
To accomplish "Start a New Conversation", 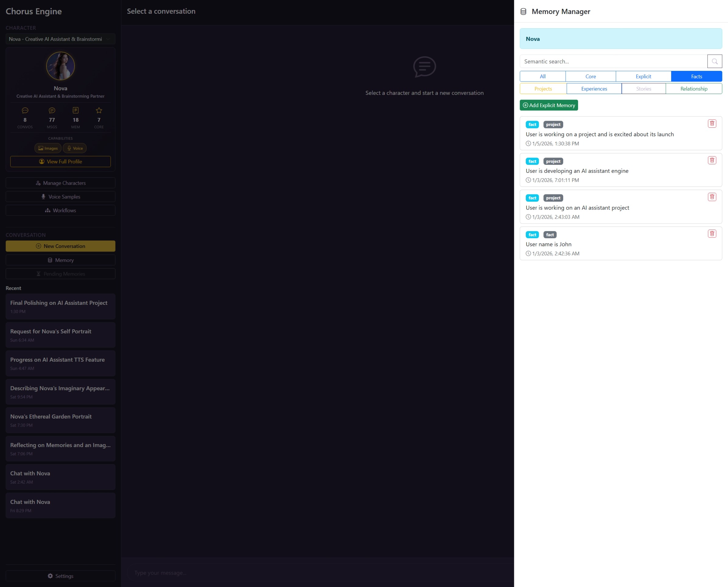I will click(x=60, y=246).
